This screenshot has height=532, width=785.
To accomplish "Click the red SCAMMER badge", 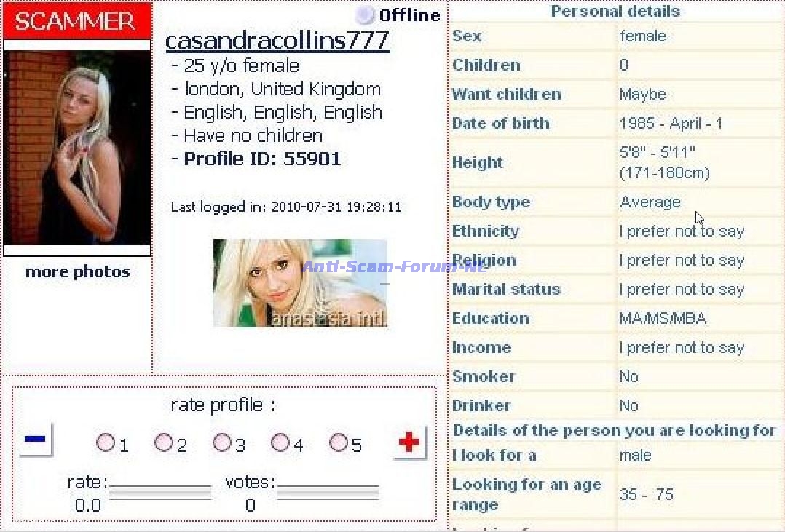I will click(x=76, y=21).
